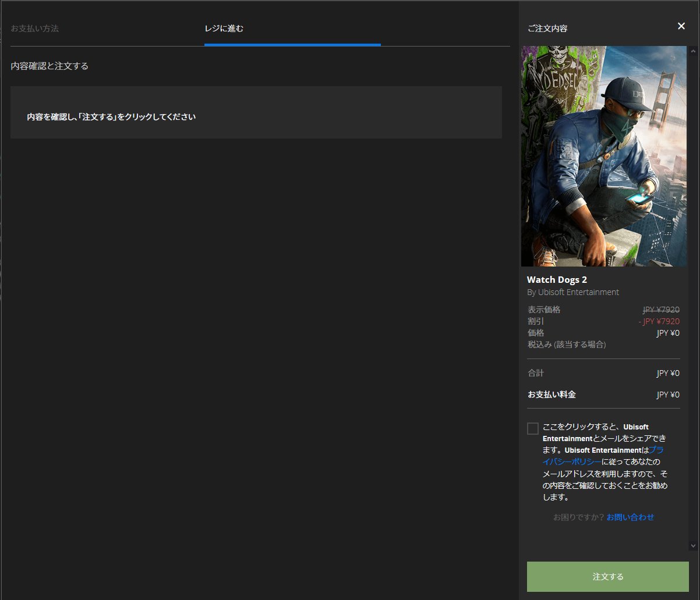Tick the share email with Ubisoft checkbox
Viewport: 700px width, 600px height.
pos(533,428)
